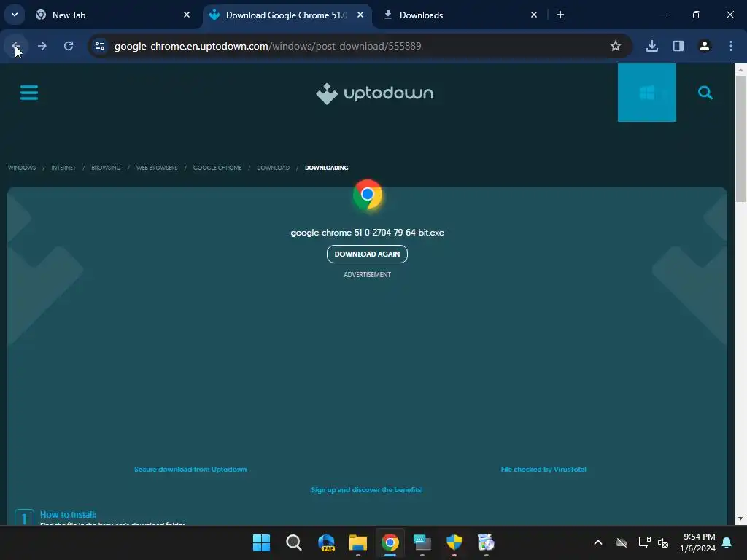
Task: Go to WINDOWS breadcrumb
Action: pyautogui.click(x=22, y=168)
